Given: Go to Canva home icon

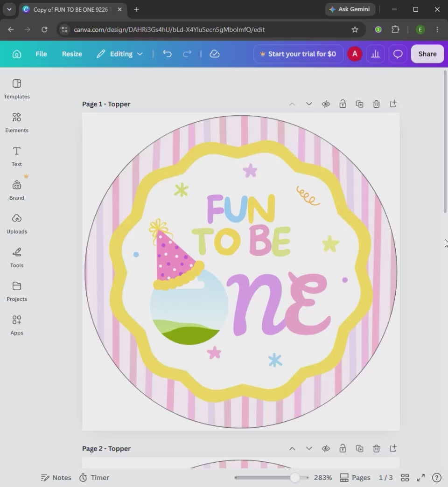Looking at the screenshot, I should coord(17,54).
